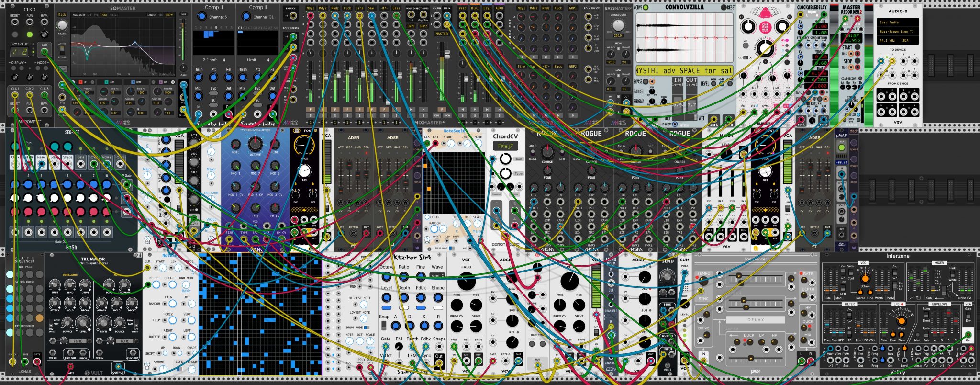Viewport: 980px width, 385px height.
Task: Click the Kitchen Sink Octave knob
Action: pyautogui.click(x=387, y=277)
